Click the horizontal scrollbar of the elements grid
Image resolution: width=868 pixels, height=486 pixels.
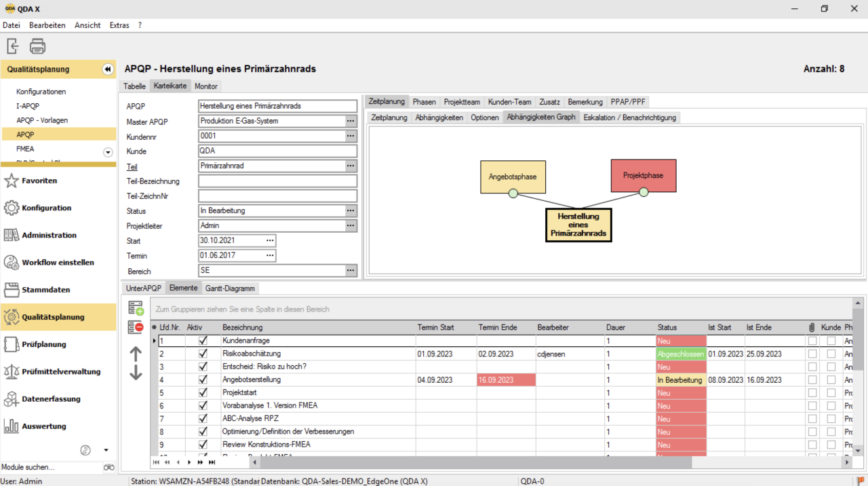tap(551, 462)
